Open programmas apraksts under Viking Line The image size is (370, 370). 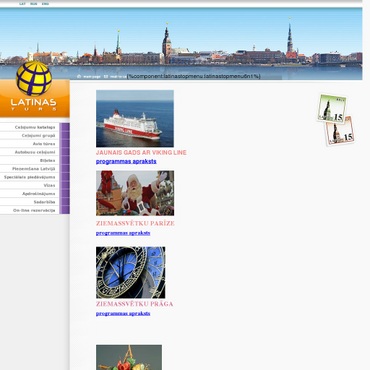point(126,162)
